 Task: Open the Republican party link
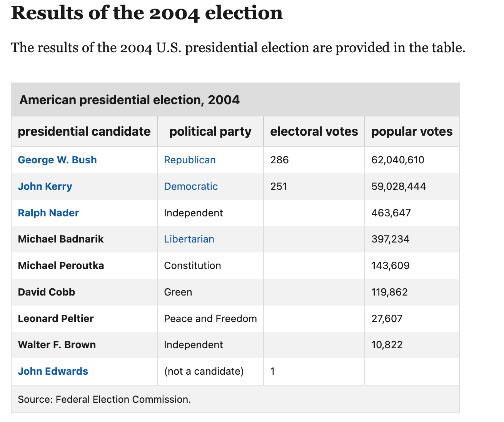tap(190, 160)
